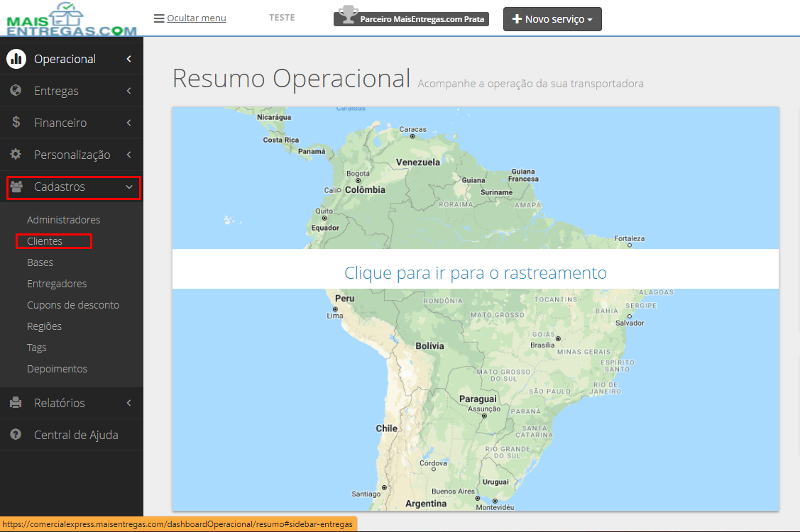Image resolution: width=800 pixels, height=532 pixels.
Task: Select Clientes submenu item
Action: pos(45,241)
